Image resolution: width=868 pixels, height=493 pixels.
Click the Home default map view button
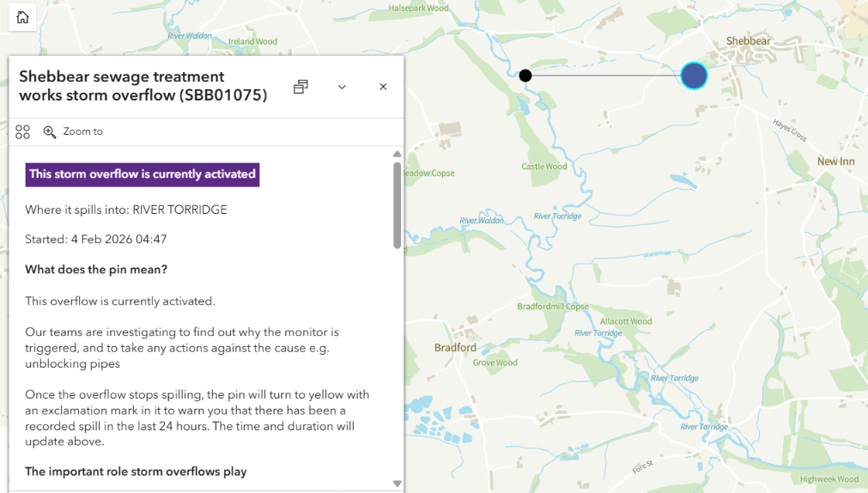pyautogui.click(x=22, y=17)
